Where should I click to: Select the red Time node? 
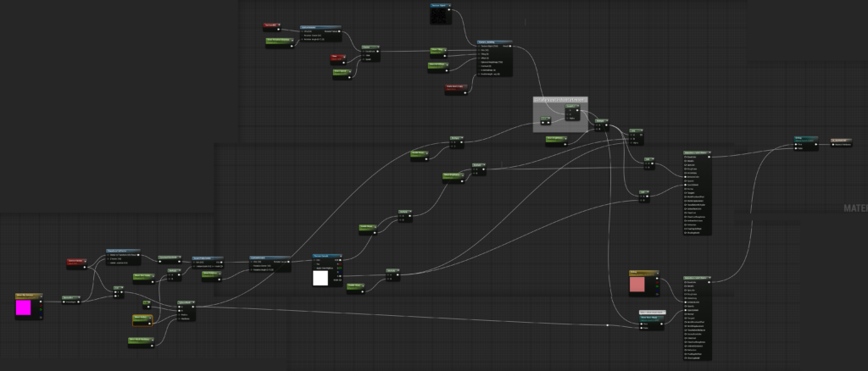[338, 58]
